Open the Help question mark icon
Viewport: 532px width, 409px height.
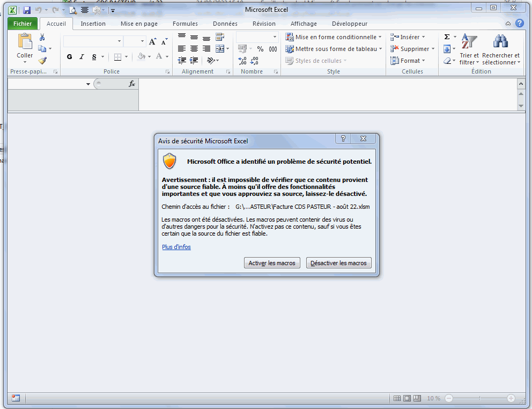519,23
